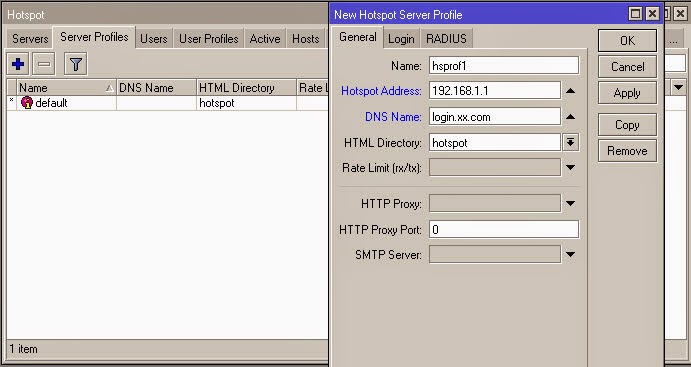Sort by the DNS Name column header
Screen dimensions: 691x367
point(156,88)
